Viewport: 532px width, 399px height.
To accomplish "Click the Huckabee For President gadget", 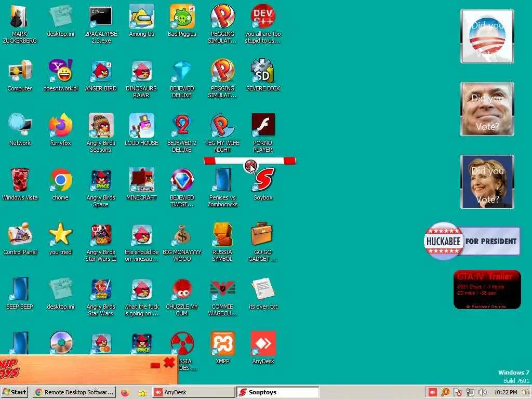I will click(472, 241).
